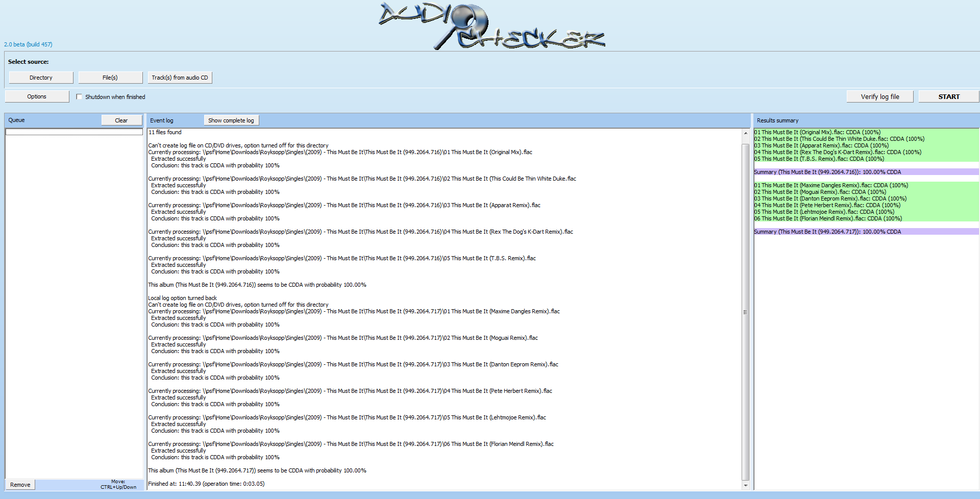Select the Florian Meindl Remix result

(x=828, y=218)
